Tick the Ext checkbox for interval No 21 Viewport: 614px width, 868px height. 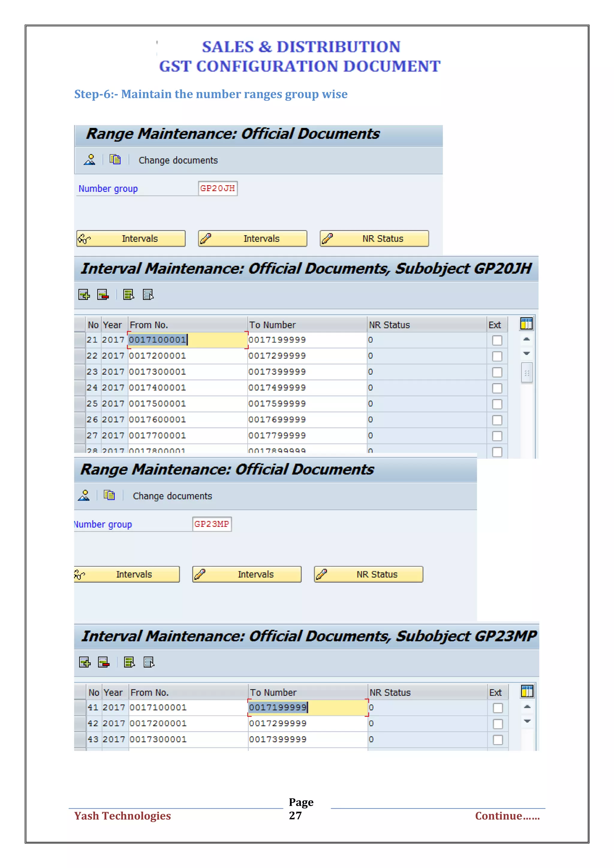497,340
